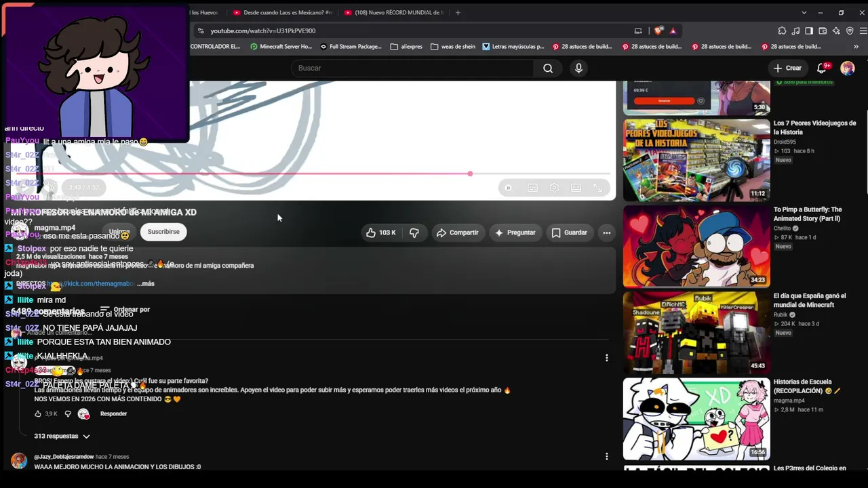Open the tab search chevron in title bar
Screen dimensions: 868x488
point(804,12)
